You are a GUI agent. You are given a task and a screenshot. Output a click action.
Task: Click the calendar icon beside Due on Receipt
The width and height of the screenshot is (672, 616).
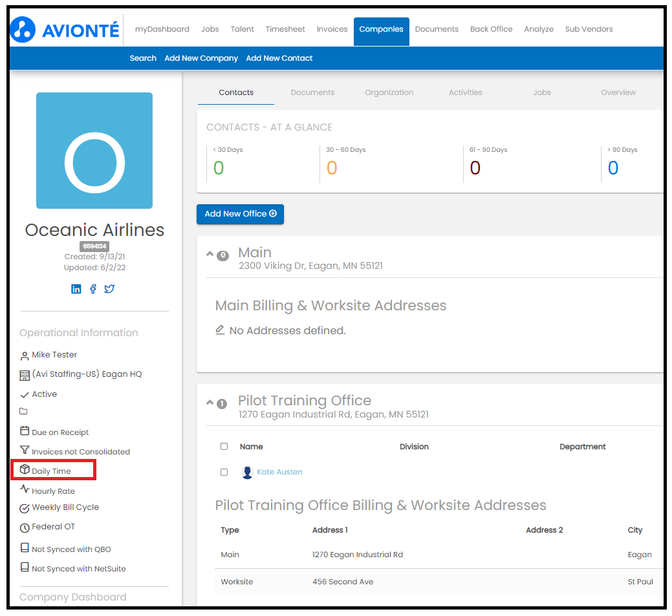tap(25, 430)
